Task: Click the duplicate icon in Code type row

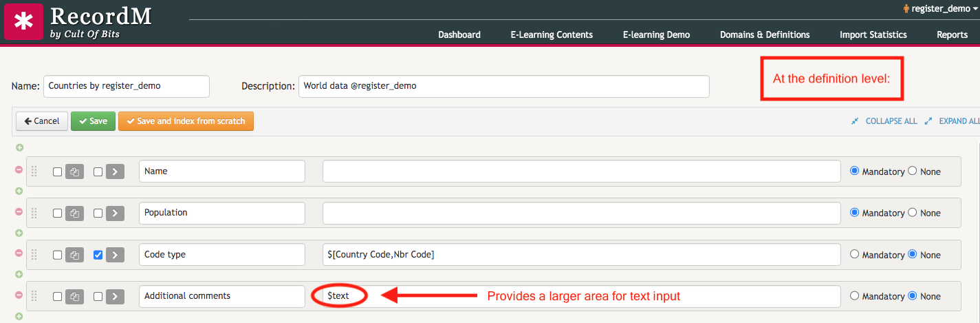Action: [x=74, y=255]
